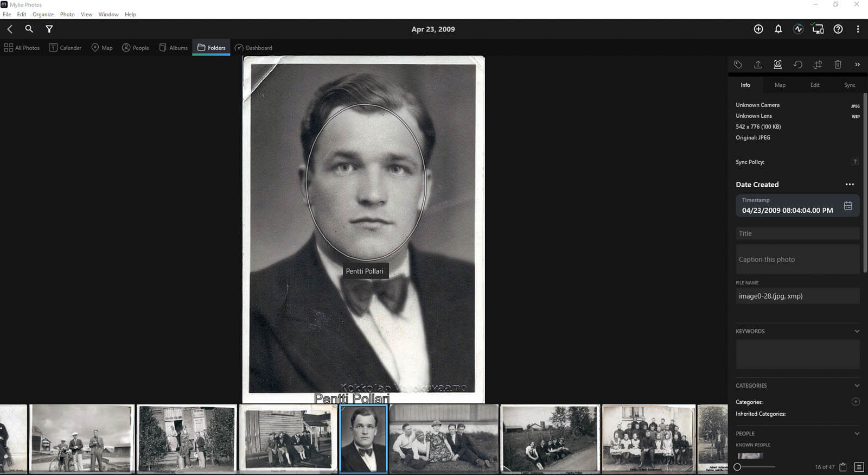Screen dimensions: 868x475
Task: Add a category with plus icon
Action: pyautogui.click(x=856, y=402)
